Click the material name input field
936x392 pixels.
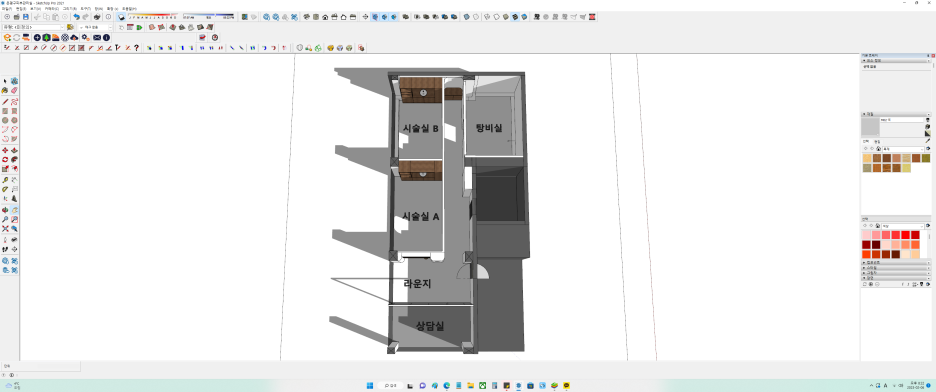coord(902,119)
